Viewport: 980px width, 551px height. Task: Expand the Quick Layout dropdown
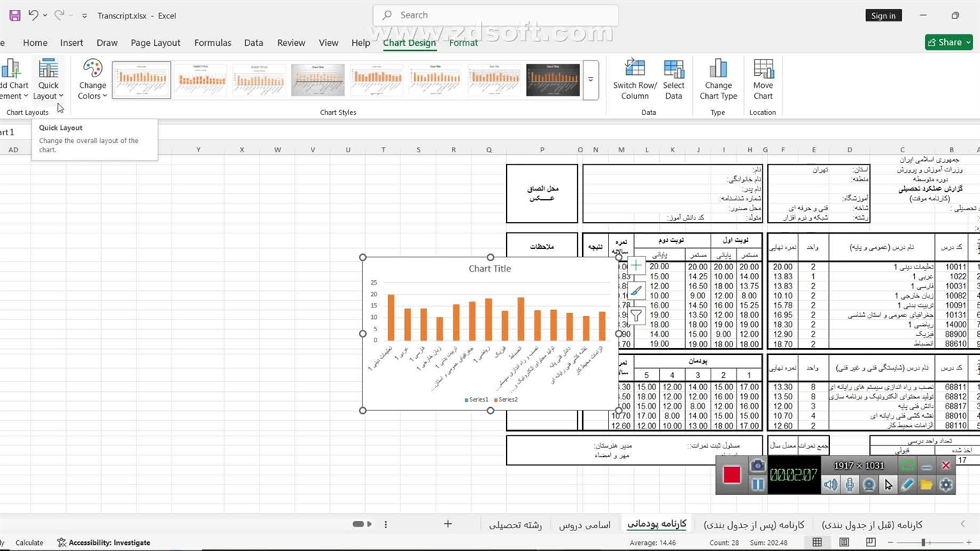[48, 80]
